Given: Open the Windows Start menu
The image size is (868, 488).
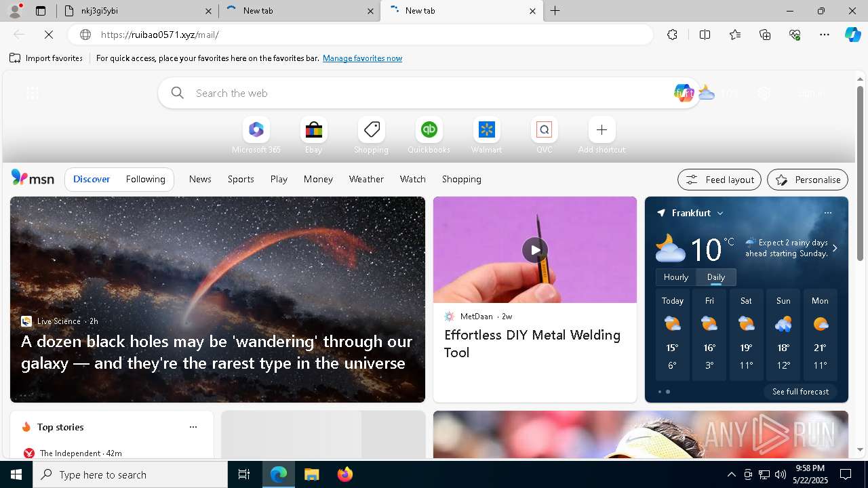Looking at the screenshot, I should click(x=16, y=474).
